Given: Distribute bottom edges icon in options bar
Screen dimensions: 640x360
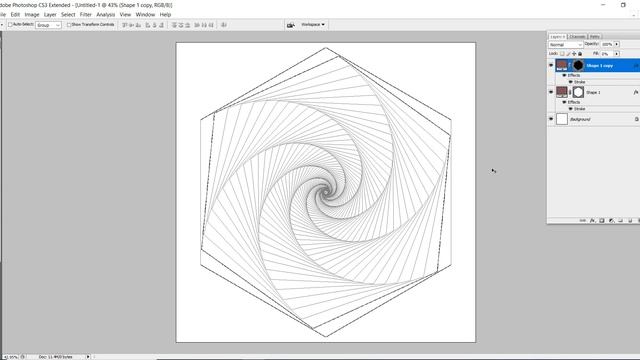Looking at the screenshot, I should tap(187, 25).
